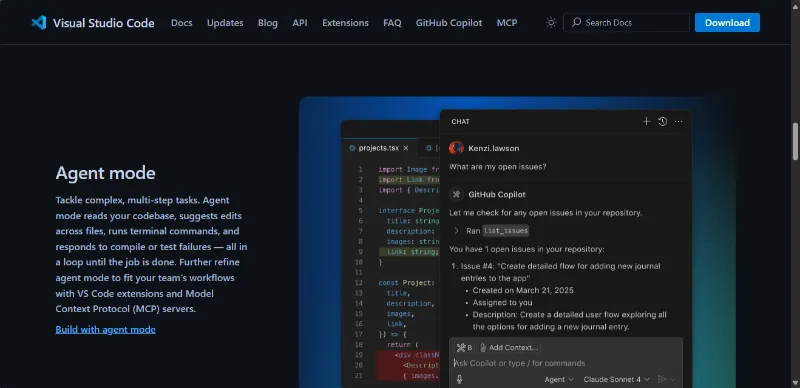Select the projects.tsx editor tab

click(379, 148)
